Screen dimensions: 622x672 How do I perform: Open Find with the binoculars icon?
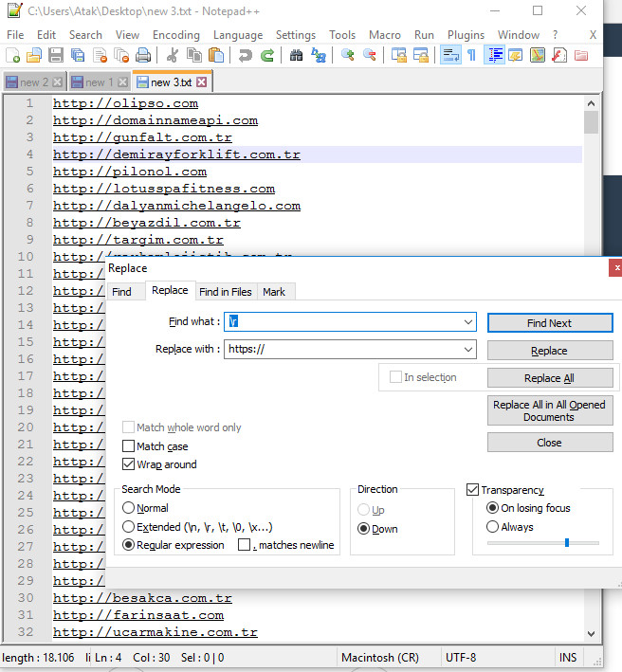coord(296,55)
